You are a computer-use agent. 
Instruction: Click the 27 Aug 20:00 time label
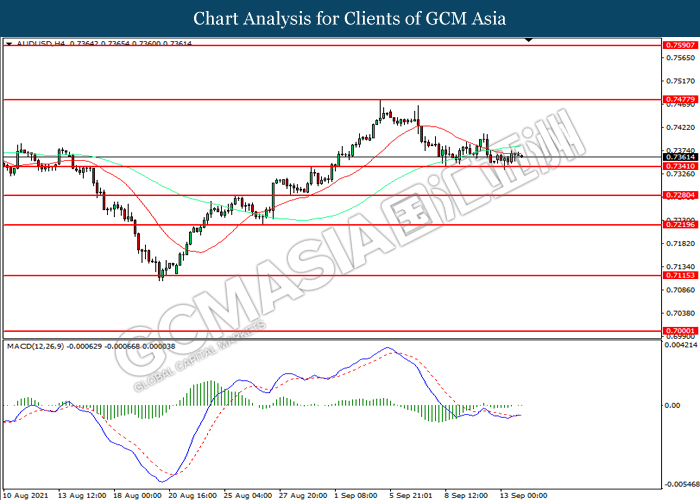tap(303, 496)
